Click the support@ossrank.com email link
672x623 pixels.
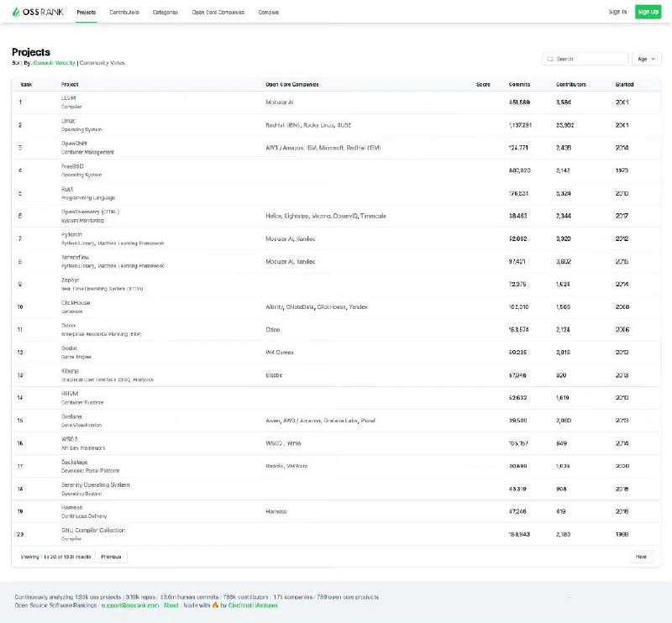click(129, 605)
